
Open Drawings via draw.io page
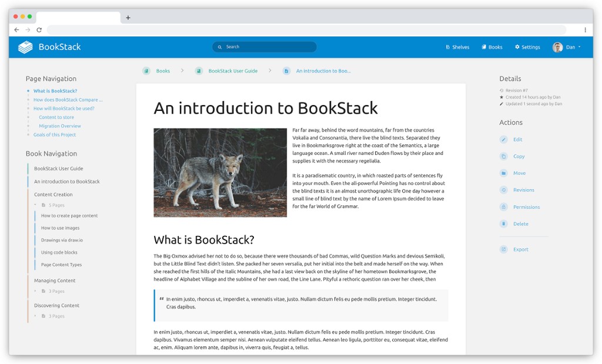coord(62,241)
